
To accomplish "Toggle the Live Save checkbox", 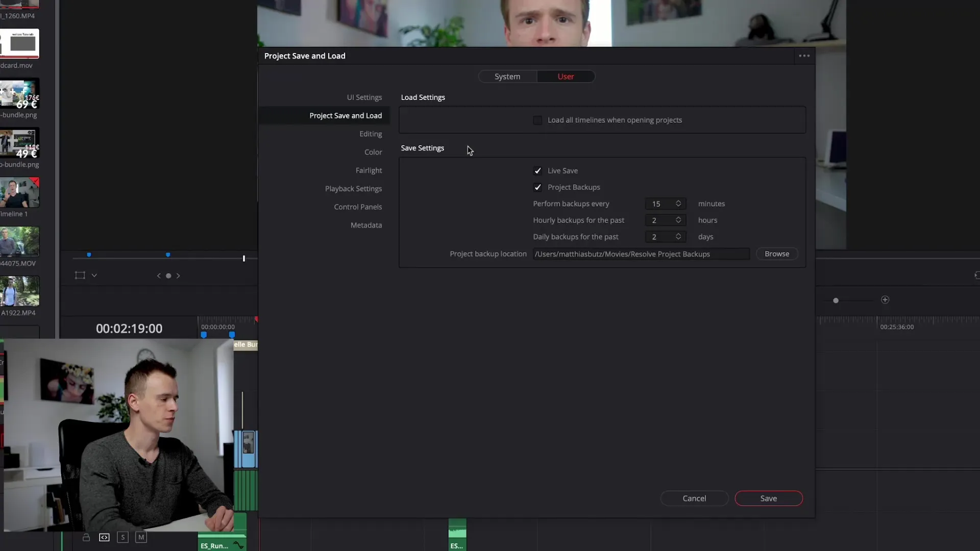I will point(537,171).
